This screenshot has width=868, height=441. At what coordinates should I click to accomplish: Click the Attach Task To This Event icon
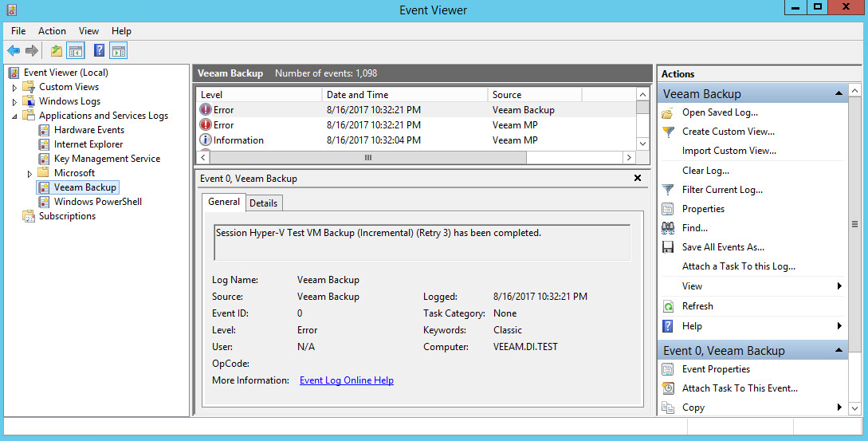[x=668, y=388]
